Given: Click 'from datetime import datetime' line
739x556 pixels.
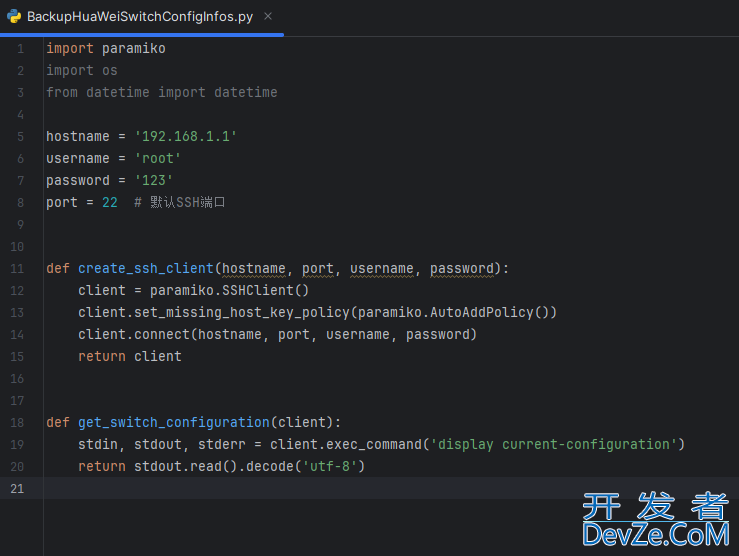Looking at the screenshot, I should click(x=162, y=92).
